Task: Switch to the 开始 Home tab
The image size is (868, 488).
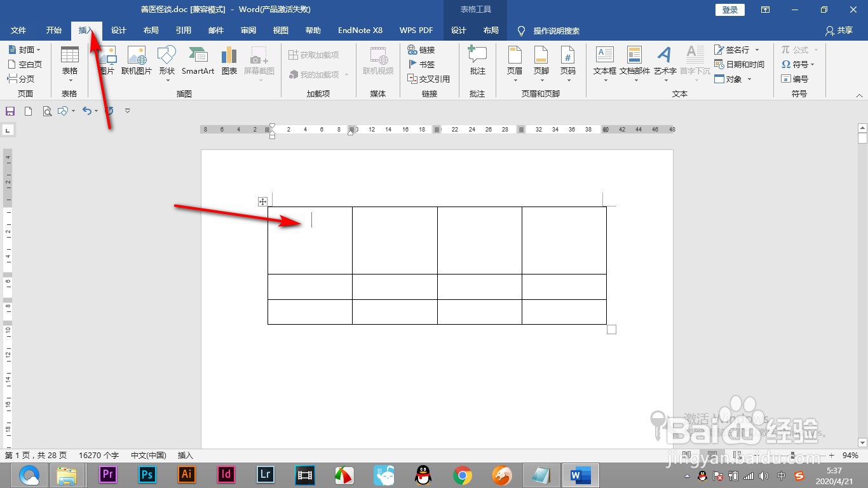Action: pyautogui.click(x=54, y=30)
